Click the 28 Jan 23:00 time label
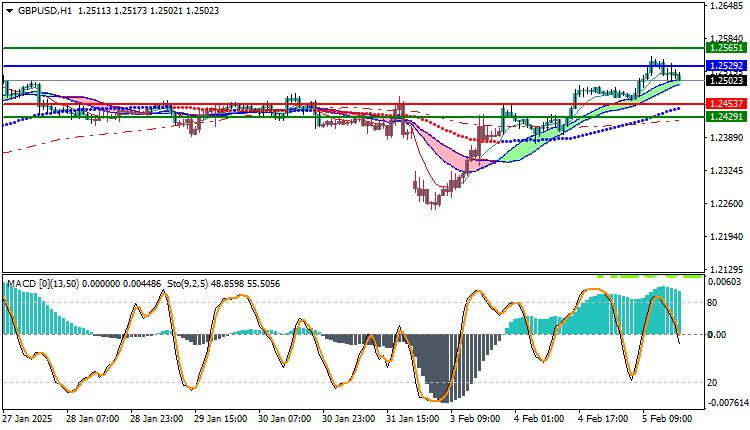Screen dimensions: 750x430 click(156, 419)
